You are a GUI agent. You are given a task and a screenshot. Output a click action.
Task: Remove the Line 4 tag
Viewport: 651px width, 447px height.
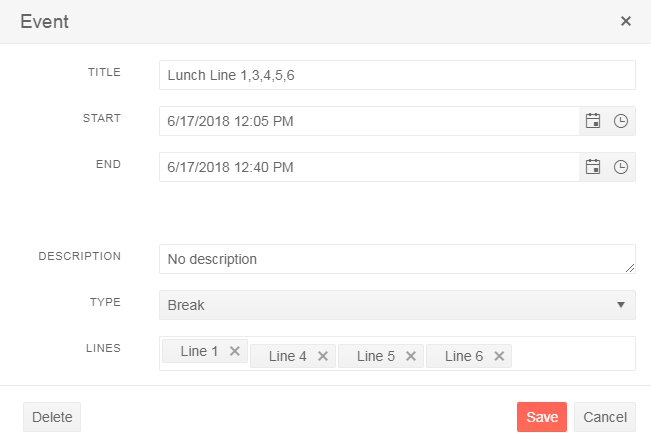click(323, 356)
